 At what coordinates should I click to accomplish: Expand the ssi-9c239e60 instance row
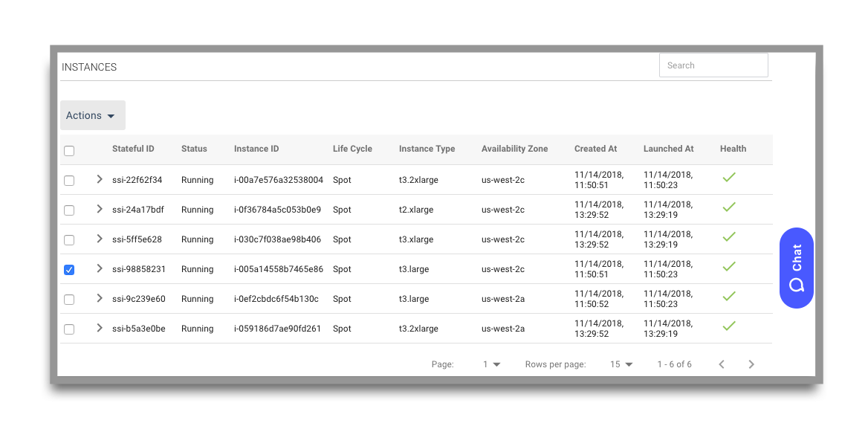(99, 299)
